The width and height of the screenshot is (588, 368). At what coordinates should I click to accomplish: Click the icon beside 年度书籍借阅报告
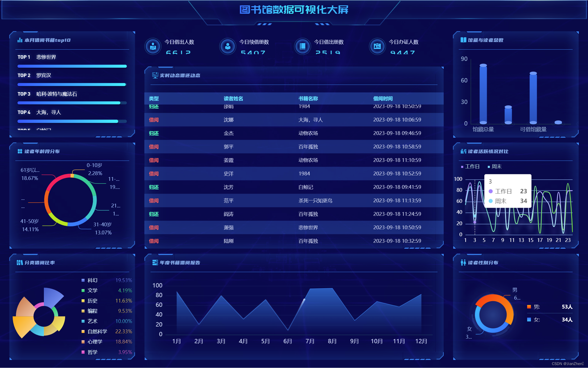(x=155, y=263)
